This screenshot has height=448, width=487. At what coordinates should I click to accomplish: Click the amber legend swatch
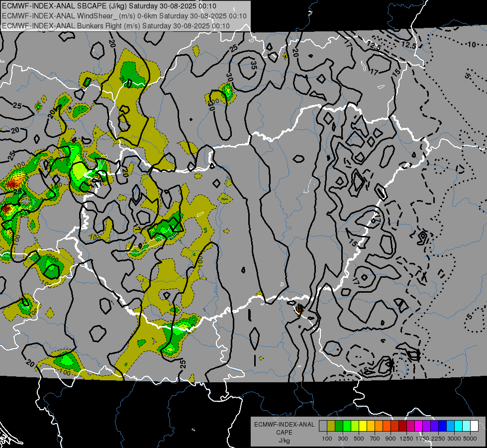371,426
